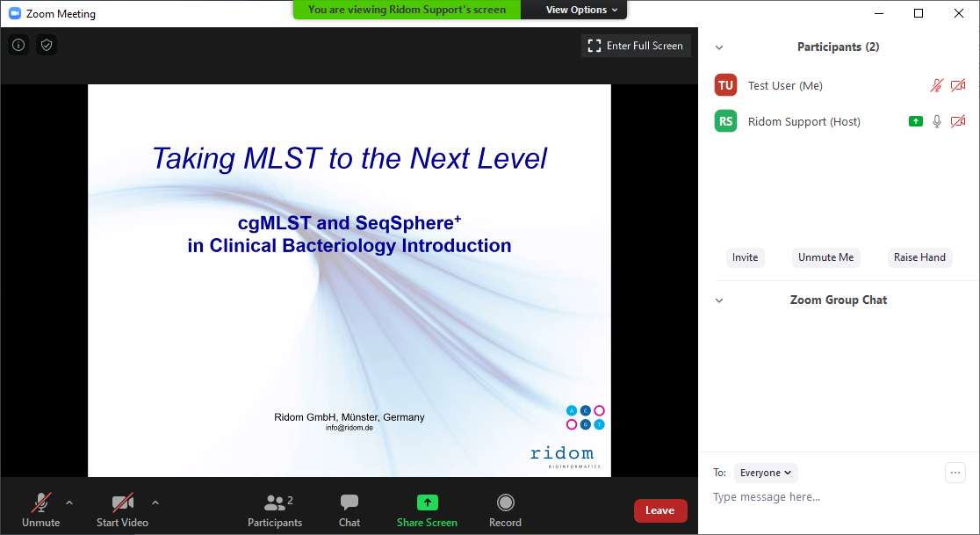
Task: Open the Chat panel from the toolbar
Action: 349,510
